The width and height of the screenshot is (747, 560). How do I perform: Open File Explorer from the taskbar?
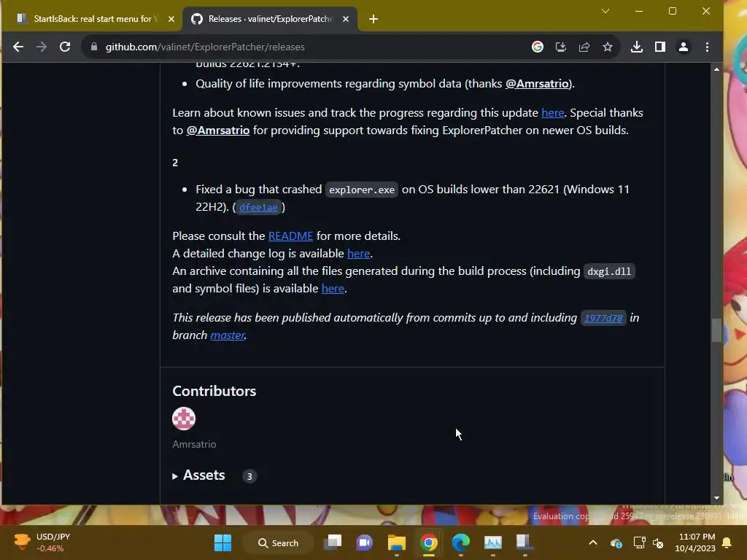[396, 542]
